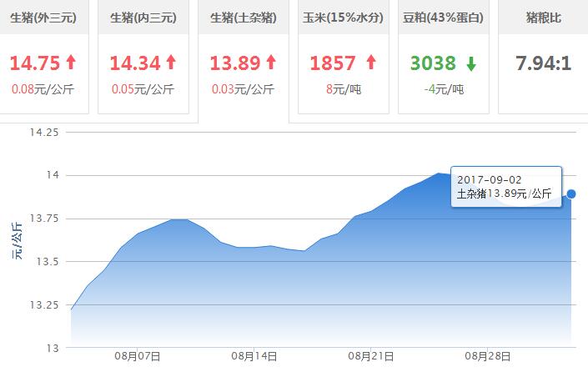This screenshot has height=372, width=588.
Task: Click the 7.94:1 ratio value
Action: 543,63
